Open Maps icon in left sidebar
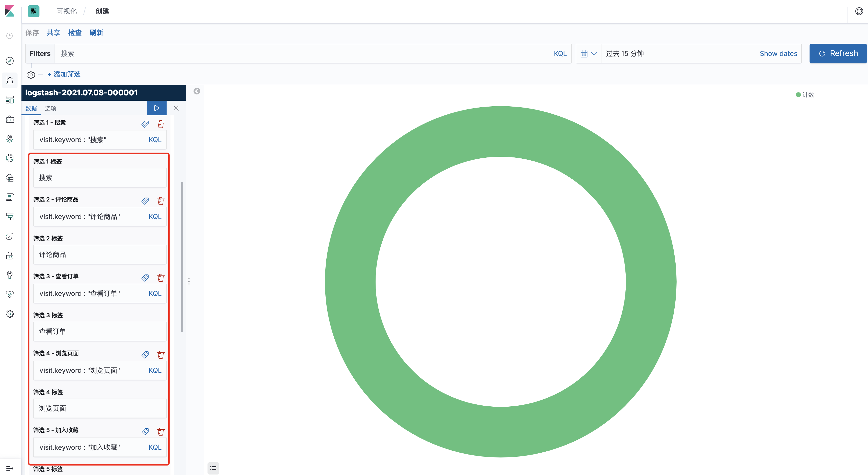868x475 pixels. (10, 139)
